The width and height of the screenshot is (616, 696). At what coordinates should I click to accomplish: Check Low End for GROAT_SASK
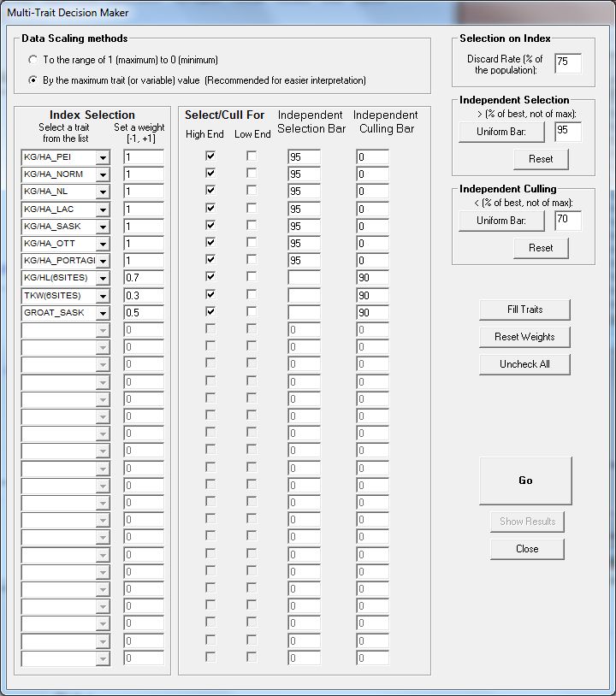tap(252, 311)
